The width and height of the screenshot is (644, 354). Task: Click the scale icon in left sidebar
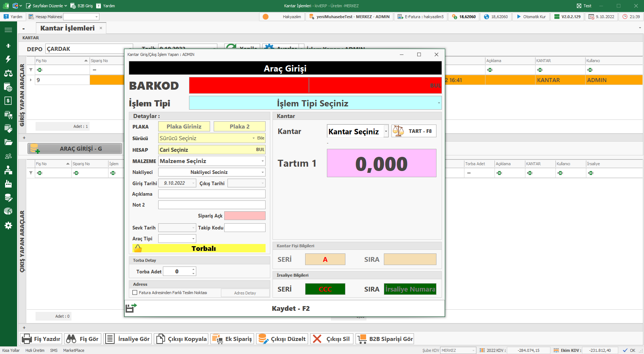8,73
